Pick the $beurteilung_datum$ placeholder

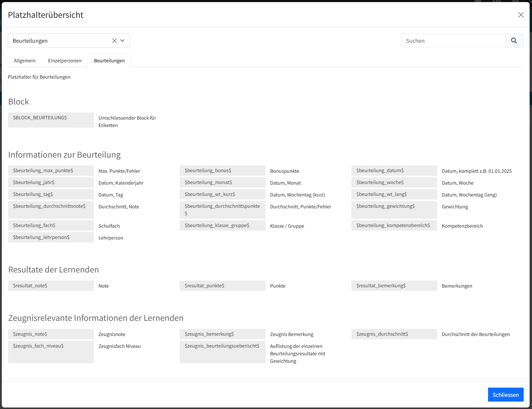point(394,170)
